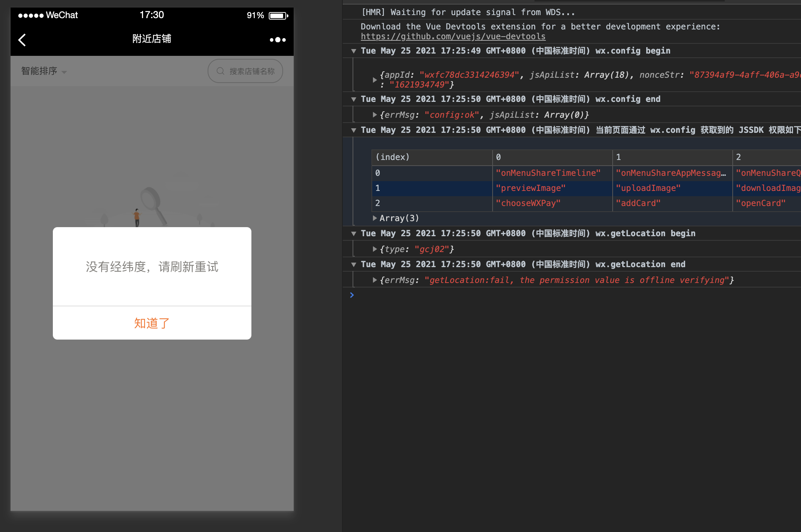This screenshot has height=532, width=801.
Task: Open the three-dots more menu
Action: (277, 40)
